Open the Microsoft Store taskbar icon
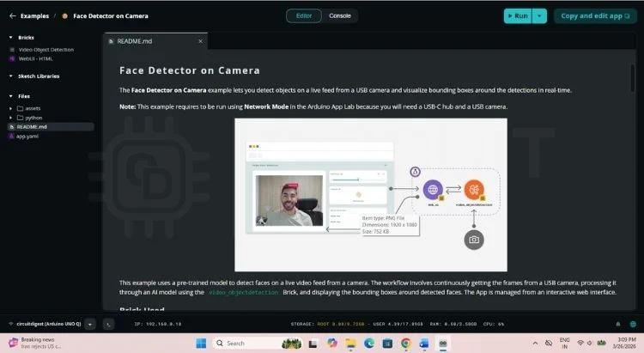This screenshot has height=353, width=644. pos(387,344)
